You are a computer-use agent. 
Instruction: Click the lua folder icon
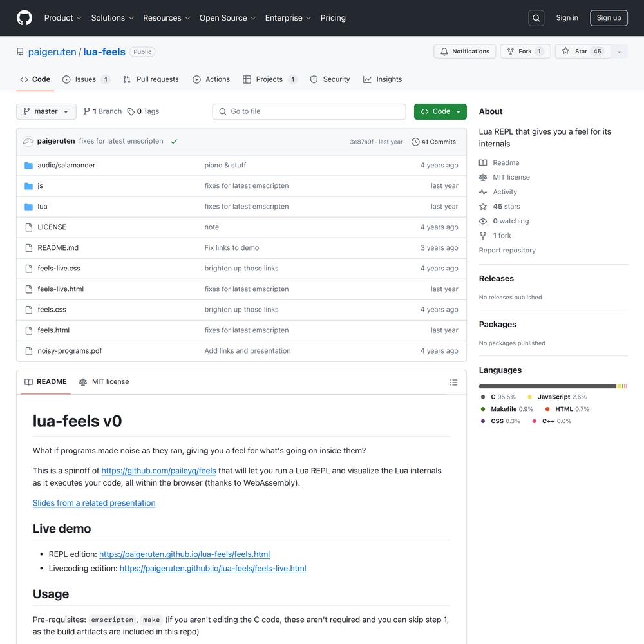(28, 207)
